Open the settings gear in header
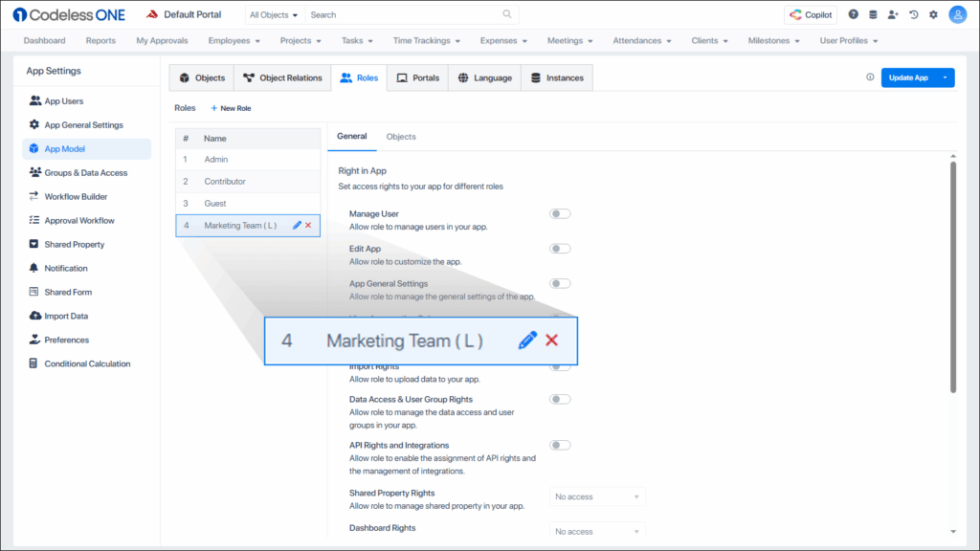Viewport: 980px width, 551px height. pyautogui.click(x=934, y=14)
